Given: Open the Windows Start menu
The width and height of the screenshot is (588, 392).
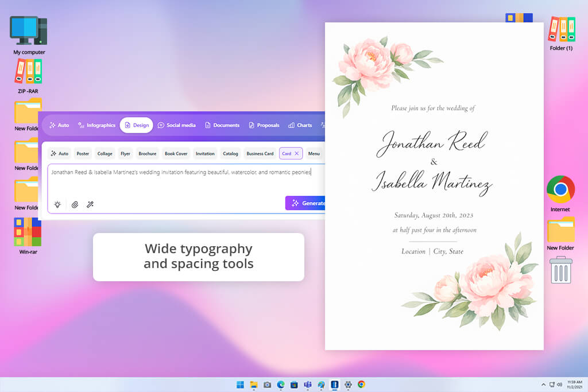Looking at the screenshot, I should click(241, 385).
